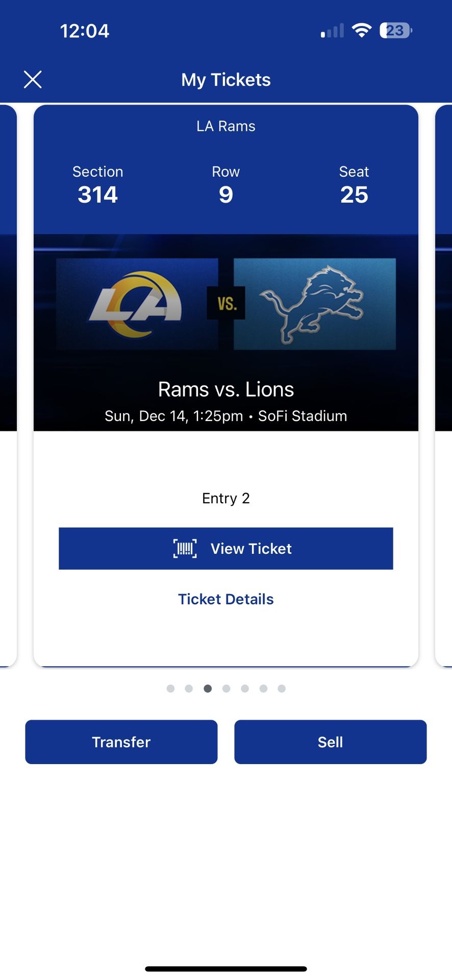Tap the barcode icon on View Ticket
Viewport: 452px width, 980px height.
[185, 549]
